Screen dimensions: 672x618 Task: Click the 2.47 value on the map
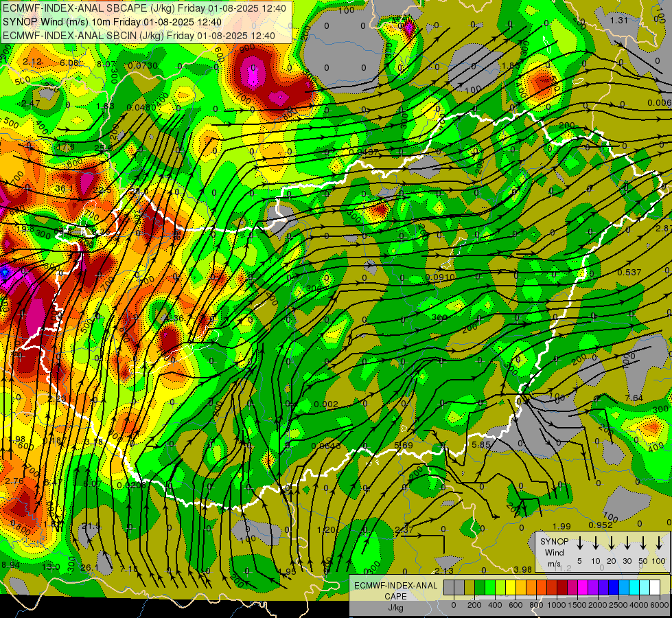pos(30,104)
